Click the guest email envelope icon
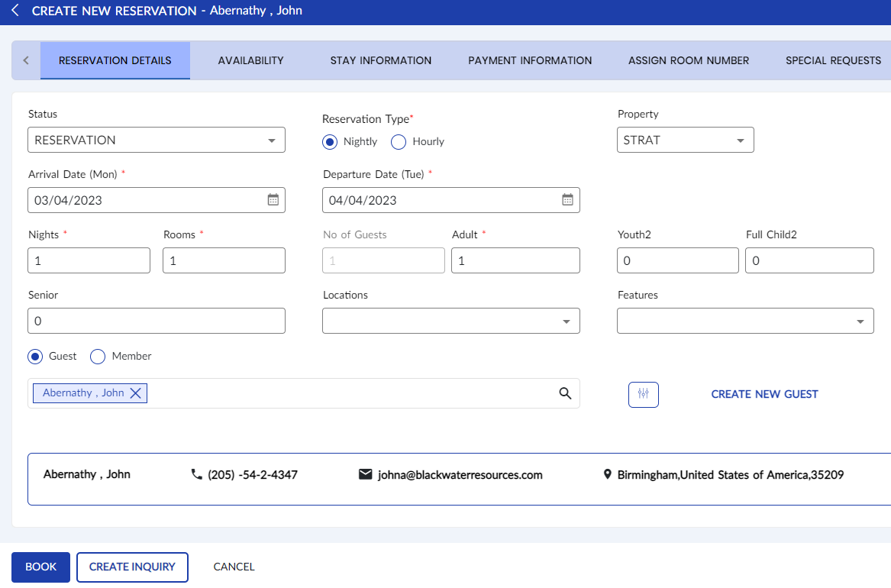Screen dimensions: 891x588 pyautogui.click(x=365, y=475)
